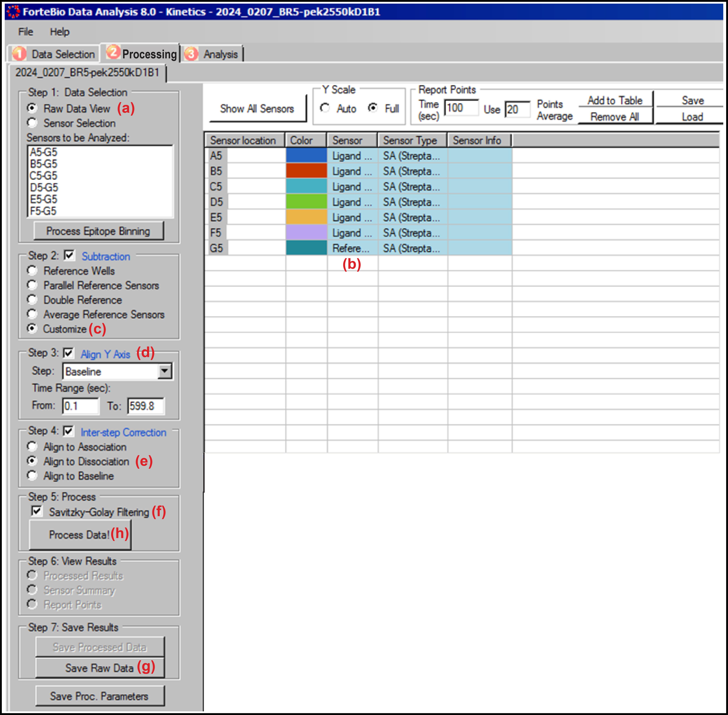
Task: Select the Raw Data View radio button
Action: tap(32, 108)
